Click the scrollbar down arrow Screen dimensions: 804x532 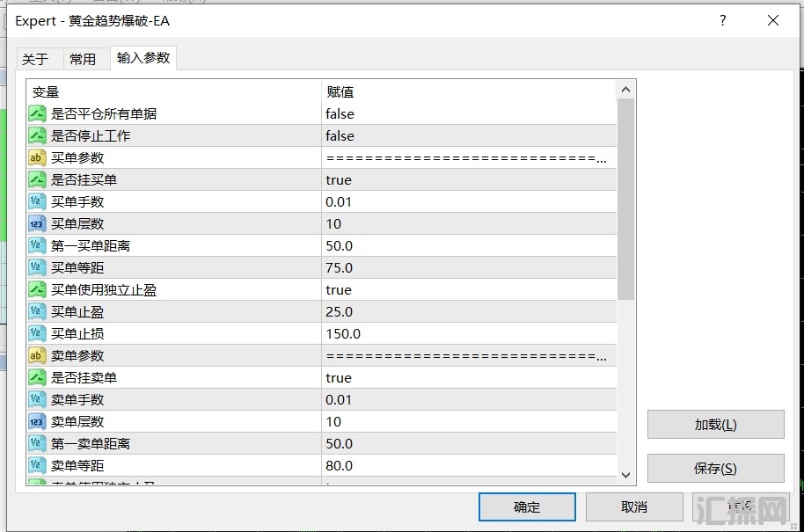point(625,474)
